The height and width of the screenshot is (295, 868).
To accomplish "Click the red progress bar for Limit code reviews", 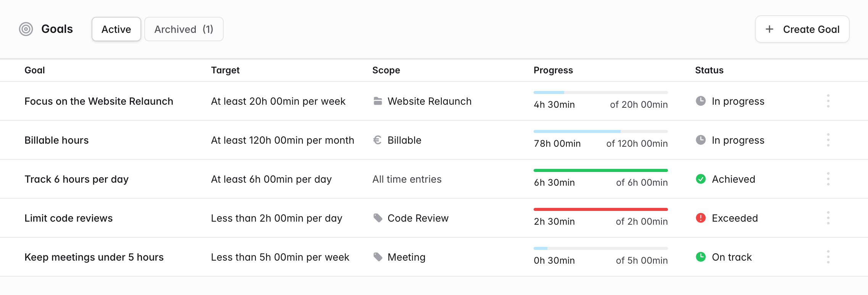I will click(601, 209).
